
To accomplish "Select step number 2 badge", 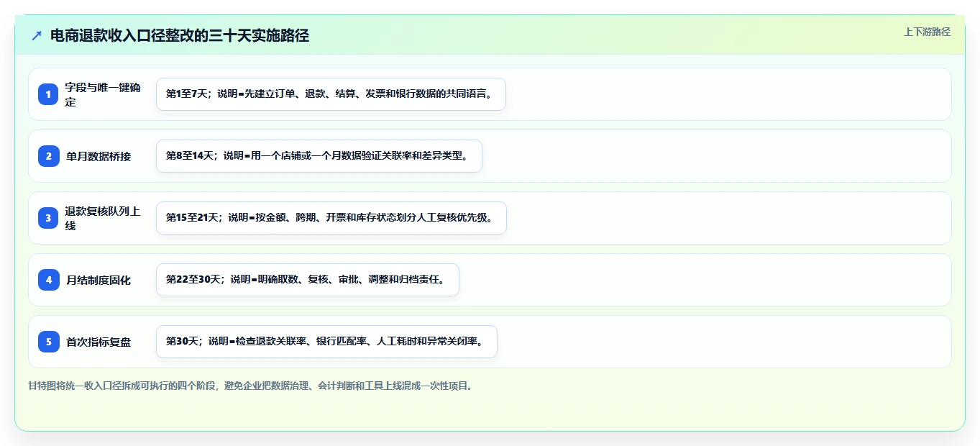I will [x=48, y=156].
